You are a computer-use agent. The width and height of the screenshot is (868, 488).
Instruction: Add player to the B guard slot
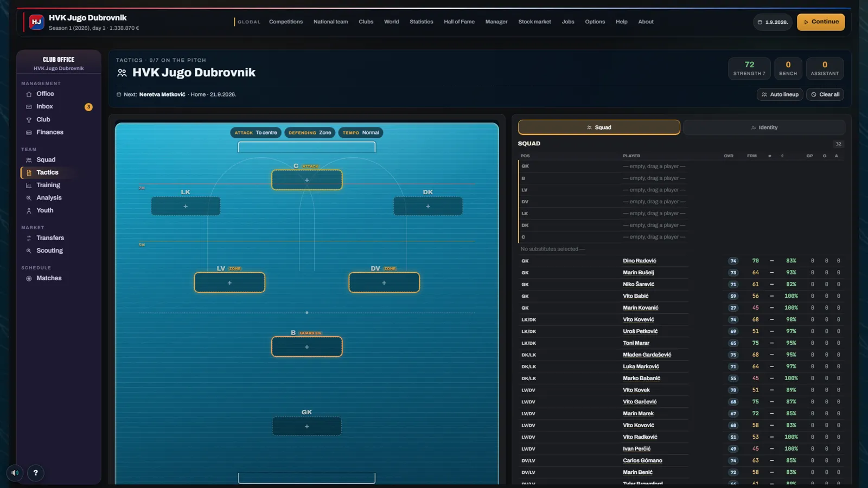[x=307, y=346]
